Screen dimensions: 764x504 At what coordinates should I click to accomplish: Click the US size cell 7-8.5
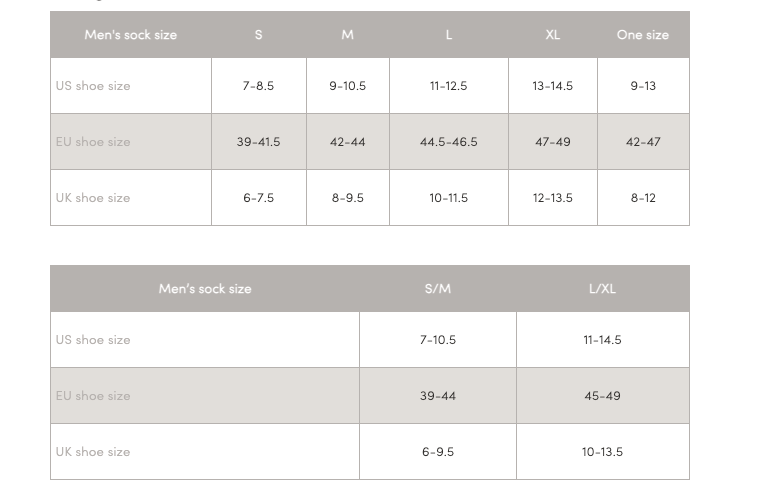tap(258, 86)
